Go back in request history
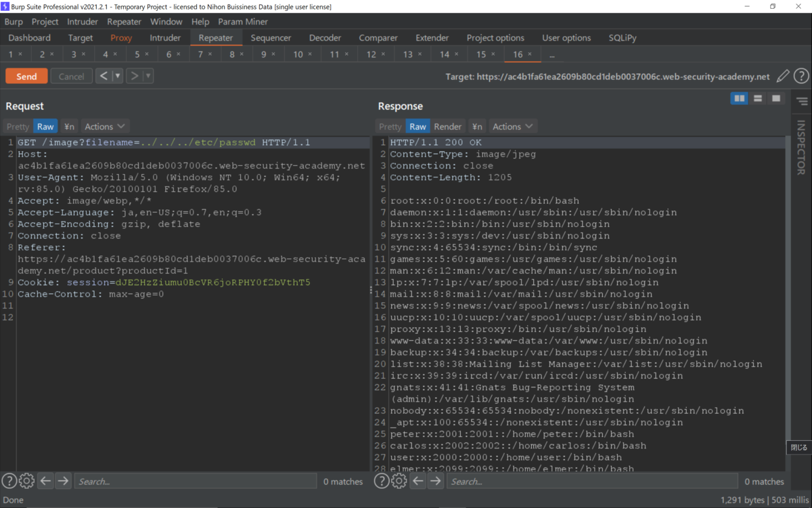This screenshot has height=508, width=812. coord(103,76)
